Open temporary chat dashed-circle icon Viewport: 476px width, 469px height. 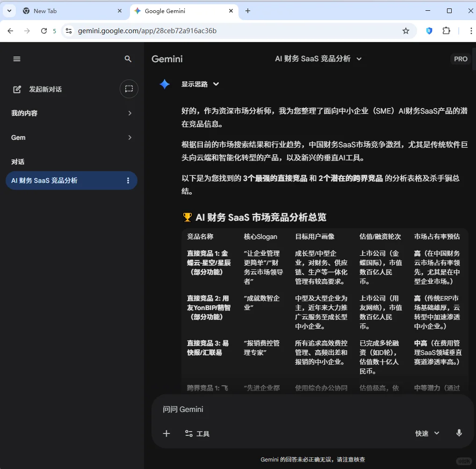[129, 89]
